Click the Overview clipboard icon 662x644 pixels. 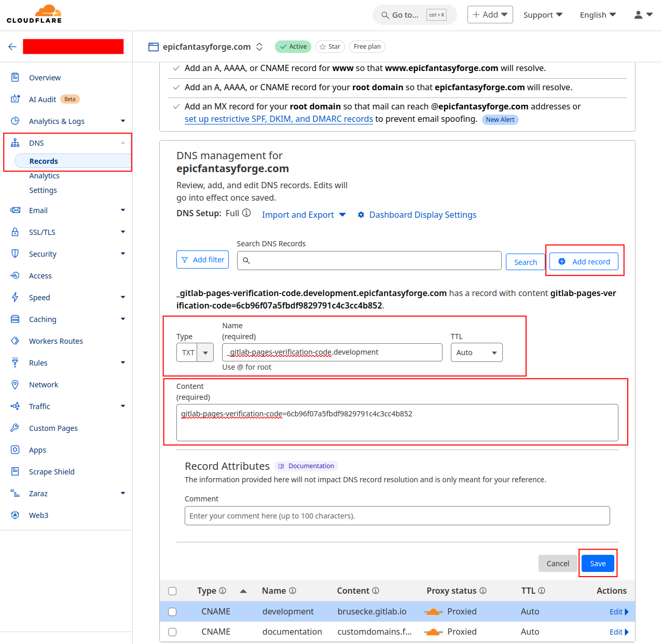(x=15, y=77)
